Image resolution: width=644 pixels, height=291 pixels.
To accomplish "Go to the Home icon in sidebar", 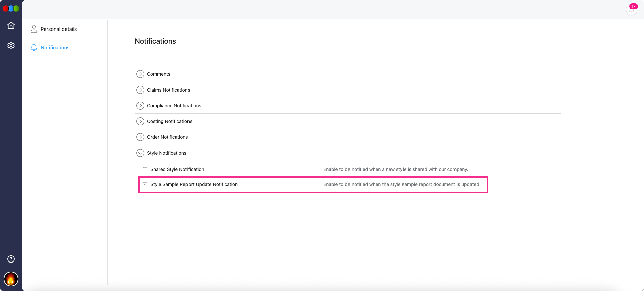I will point(11,26).
